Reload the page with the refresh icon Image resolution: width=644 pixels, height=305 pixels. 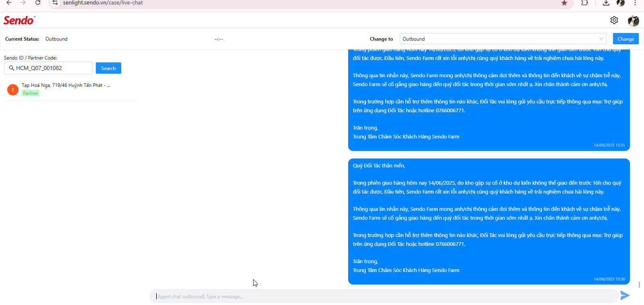[38, 3]
